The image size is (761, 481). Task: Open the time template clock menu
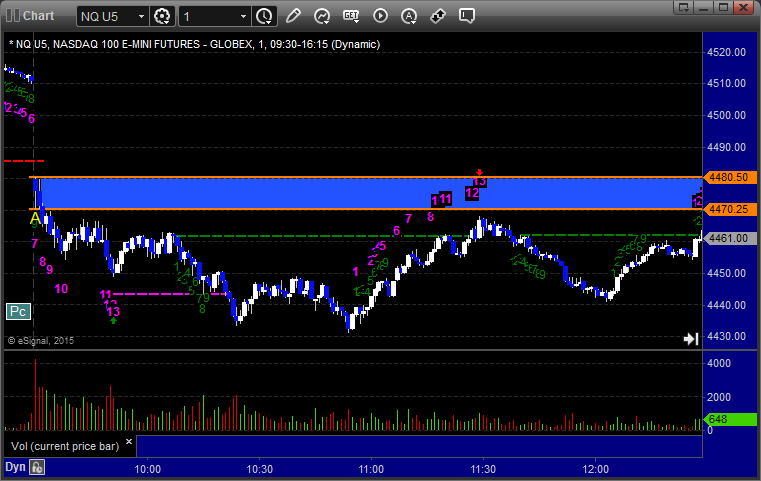[x=265, y=16]
